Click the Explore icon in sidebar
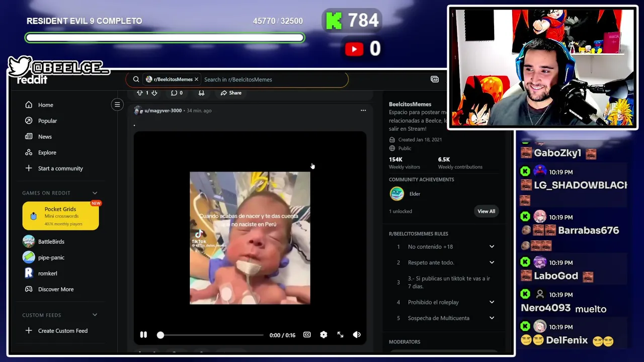The width and height of the screenshot is (644, 362). [29, 152]
